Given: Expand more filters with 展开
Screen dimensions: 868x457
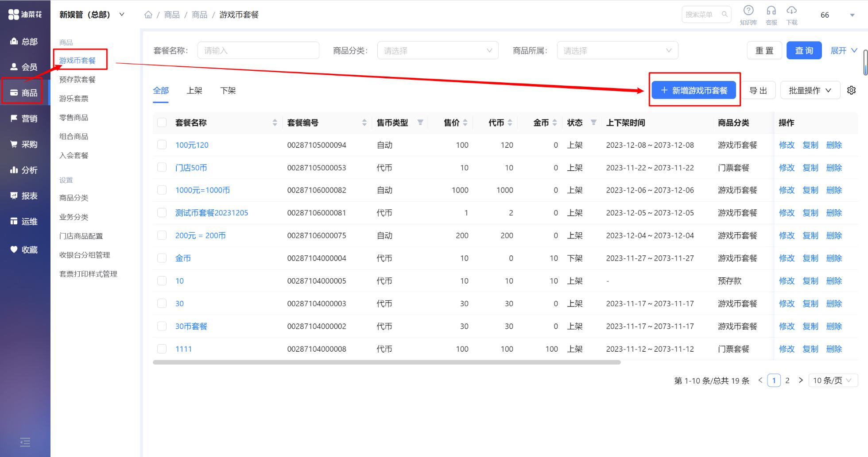Looking at the screenshot, I should click(x=844, y=50).
